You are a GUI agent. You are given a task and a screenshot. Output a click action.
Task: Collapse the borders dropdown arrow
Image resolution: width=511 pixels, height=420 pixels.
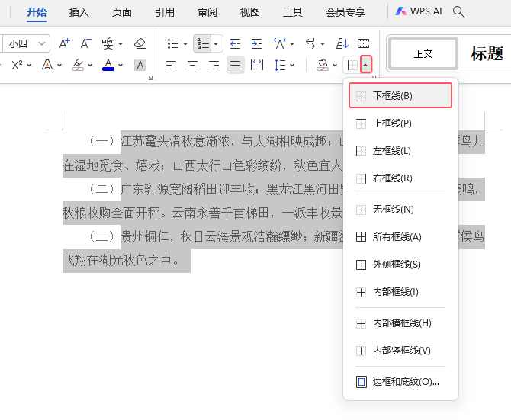pyautogui.click(x=366, y=65)
